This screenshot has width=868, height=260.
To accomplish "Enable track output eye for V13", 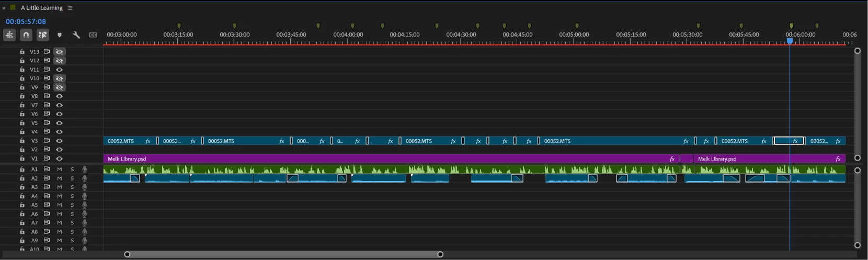I will tap(60, 52).
